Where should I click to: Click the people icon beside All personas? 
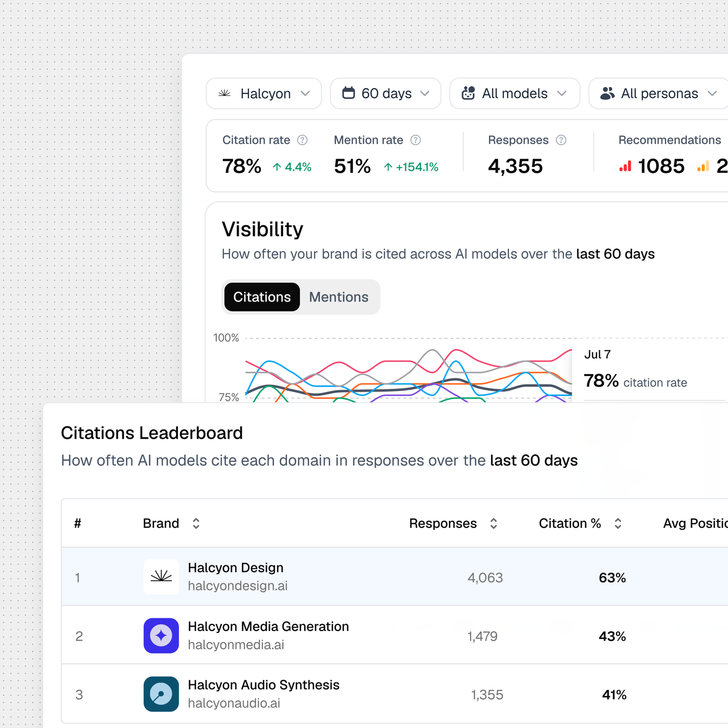607,93
